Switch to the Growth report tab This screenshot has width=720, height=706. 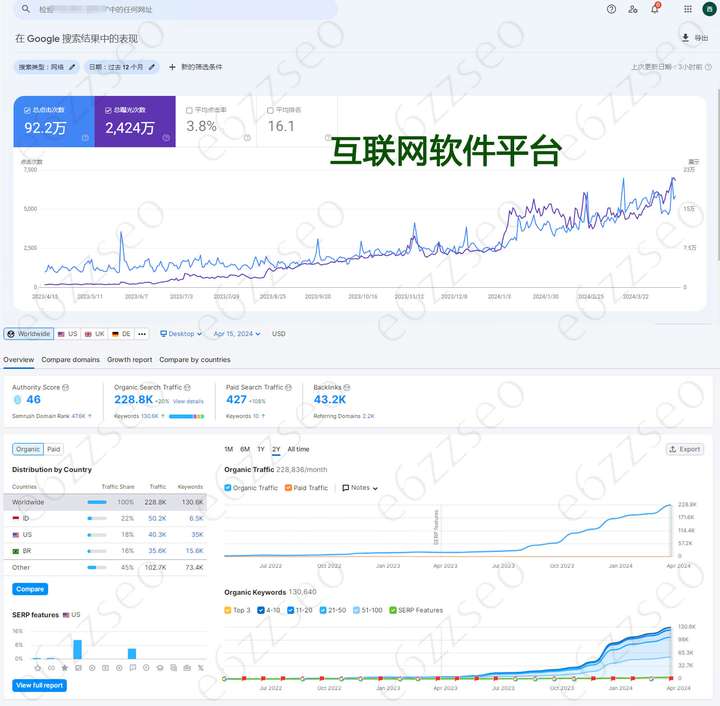point(129,359)
